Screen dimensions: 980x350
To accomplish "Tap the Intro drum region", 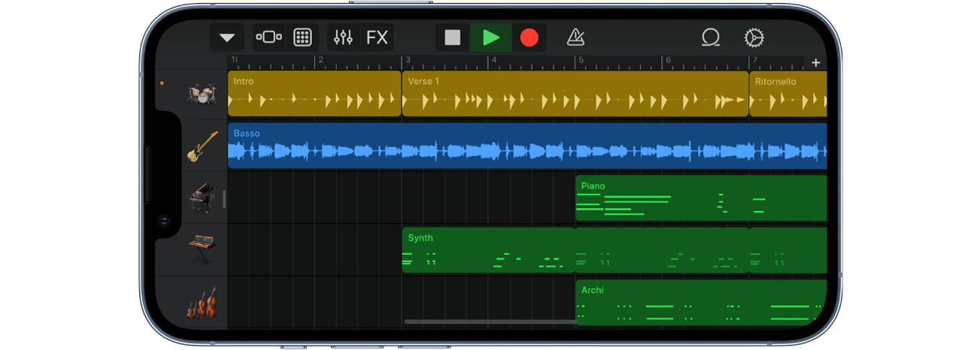I will 314,95.
